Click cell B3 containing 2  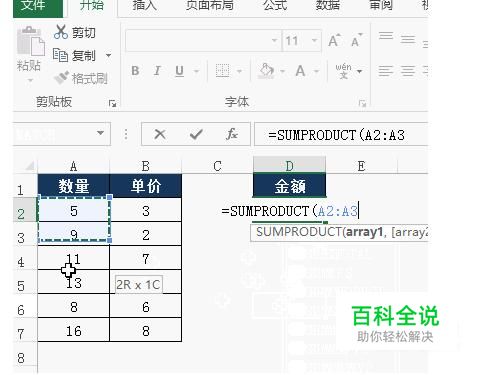click(x=146, y=235)
